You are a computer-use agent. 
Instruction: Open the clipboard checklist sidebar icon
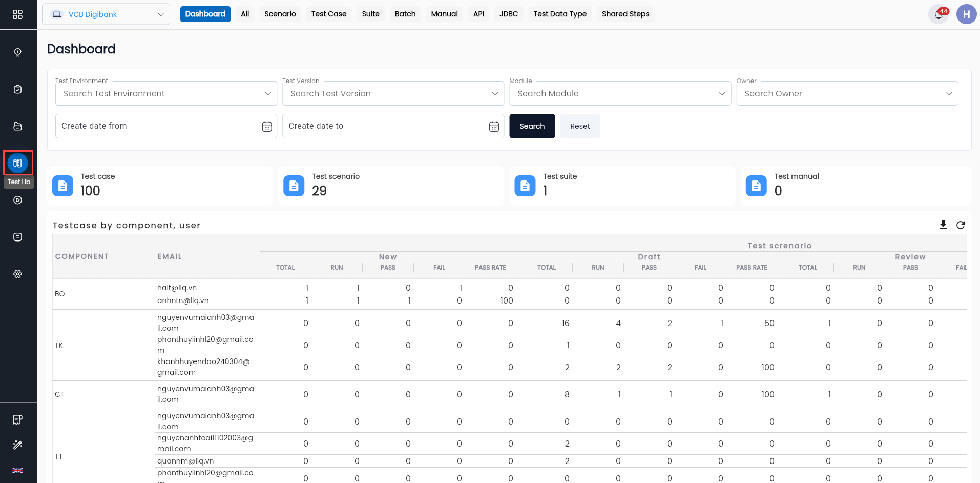(x=18, y=89)
